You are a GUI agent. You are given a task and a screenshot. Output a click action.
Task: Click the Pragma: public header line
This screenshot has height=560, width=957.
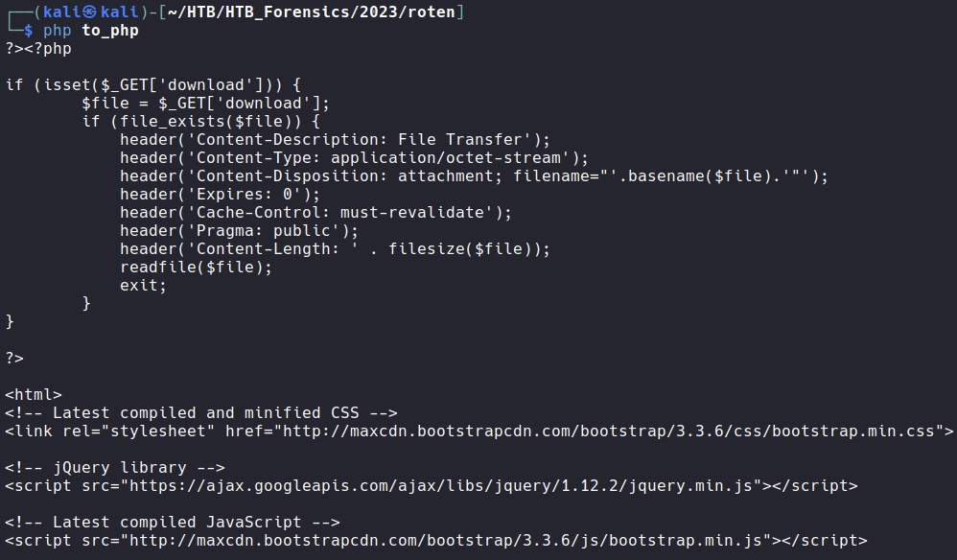click(239, 230)
